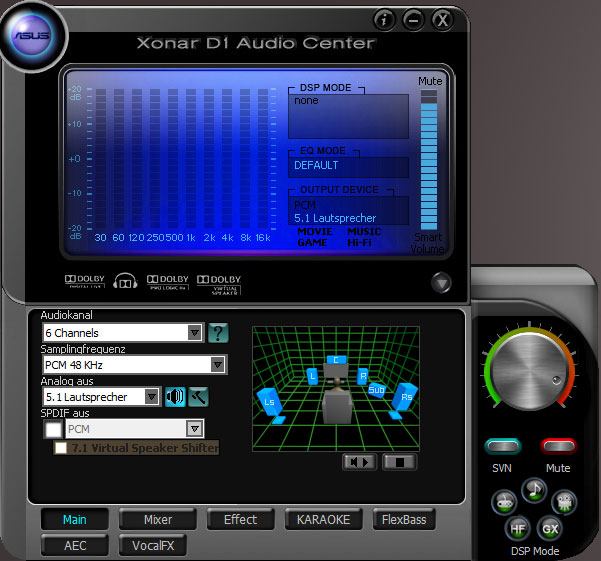Stop the speaker test

(399, 462)
